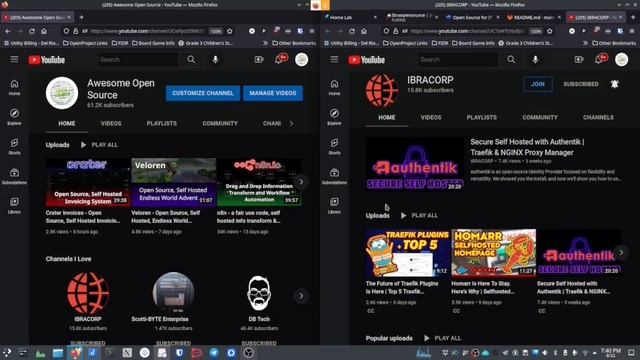Toggle SUBSCRIBED button on IBRACORP channel
The height and width of the screenshot is (360, 640).
coord(581,84)
